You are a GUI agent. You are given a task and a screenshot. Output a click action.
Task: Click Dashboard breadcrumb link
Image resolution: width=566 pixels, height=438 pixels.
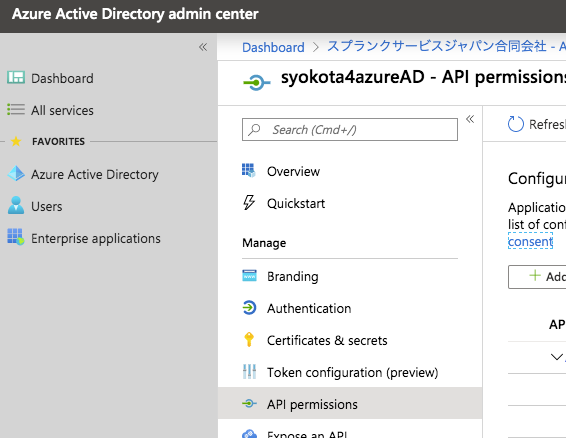click(x=273, y=47)
